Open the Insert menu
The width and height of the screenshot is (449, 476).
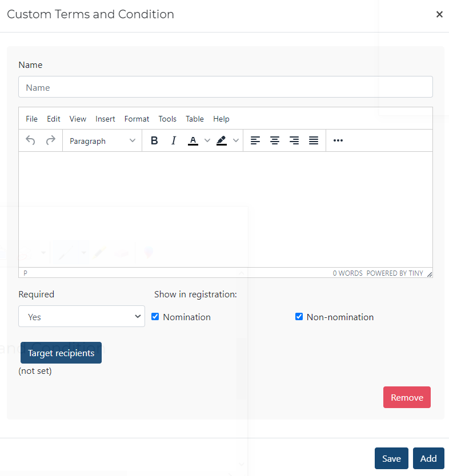click(x=105, y=119)
